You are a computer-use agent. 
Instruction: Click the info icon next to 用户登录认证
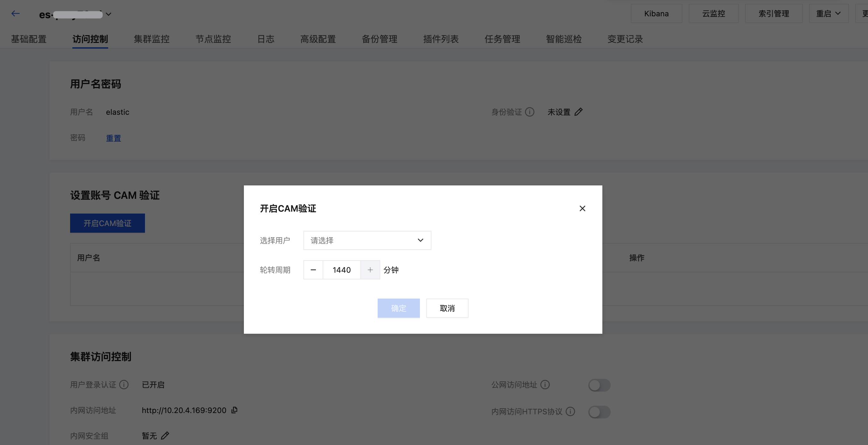tap(124, 384)
